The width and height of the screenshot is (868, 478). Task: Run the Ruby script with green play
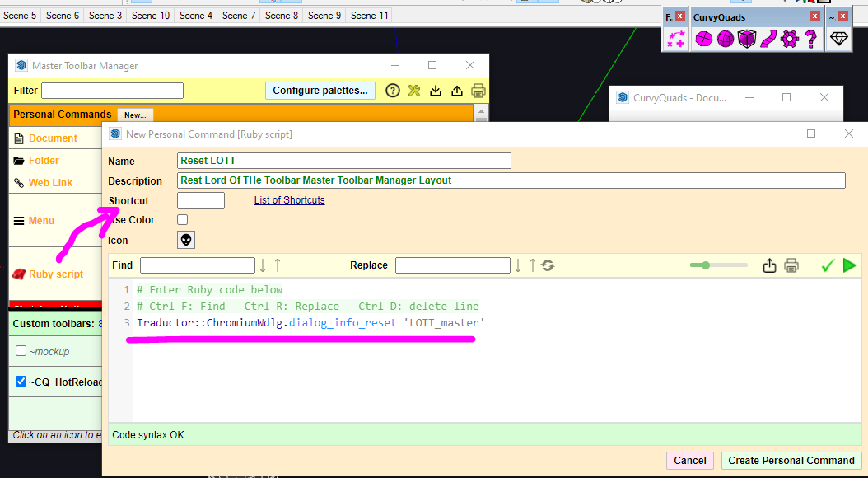click(850, 265)
